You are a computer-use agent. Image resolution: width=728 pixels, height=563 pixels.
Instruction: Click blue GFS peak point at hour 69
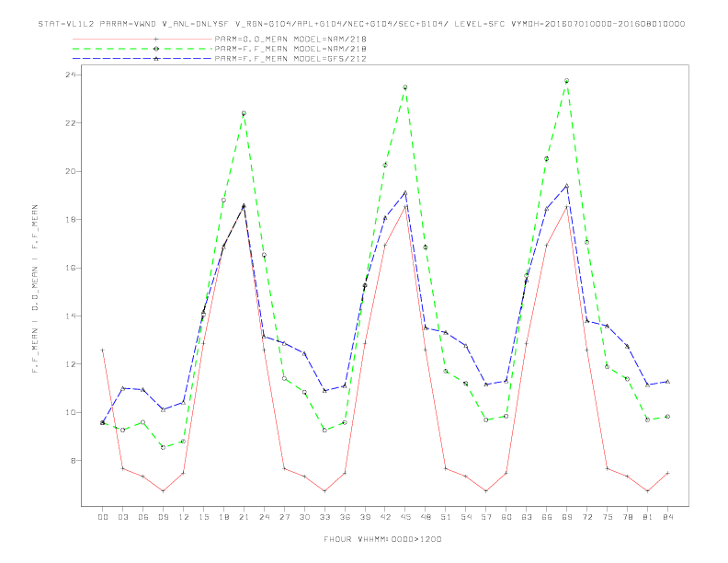pyautogui.click(x=567, y=186)
